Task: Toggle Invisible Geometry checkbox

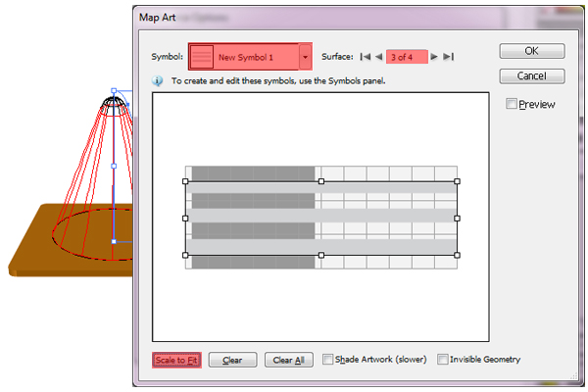Action: (x=443, y=360)
